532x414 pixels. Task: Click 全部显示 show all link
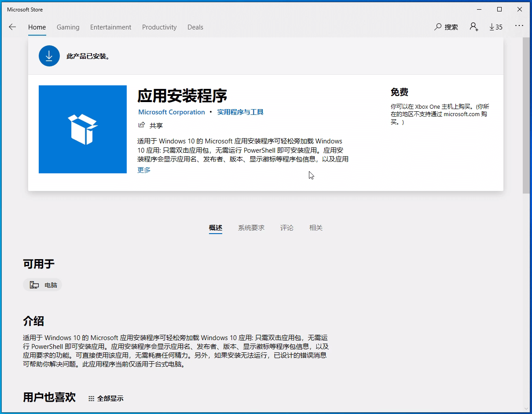pyautogui.click(x=110, y=399)
